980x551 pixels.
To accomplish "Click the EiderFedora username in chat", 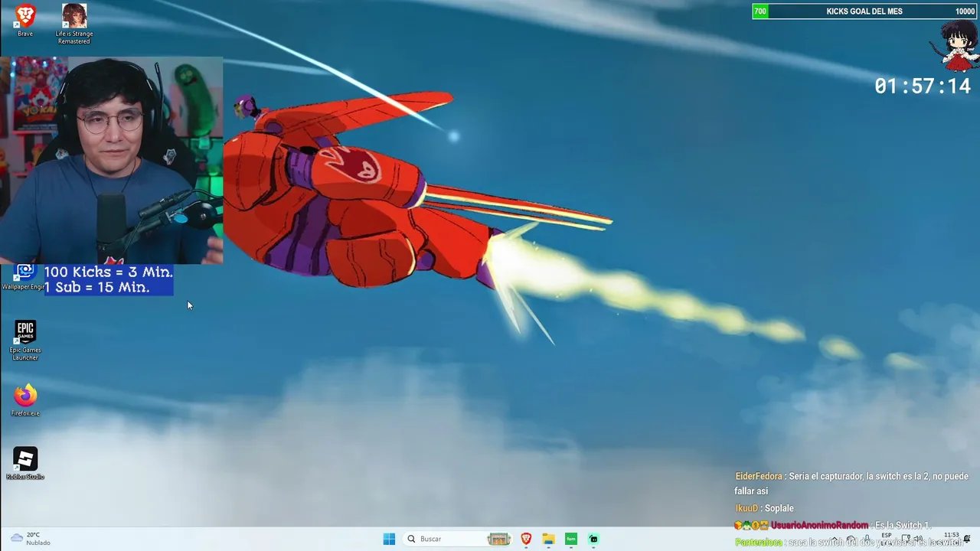I will coord(759,476).
